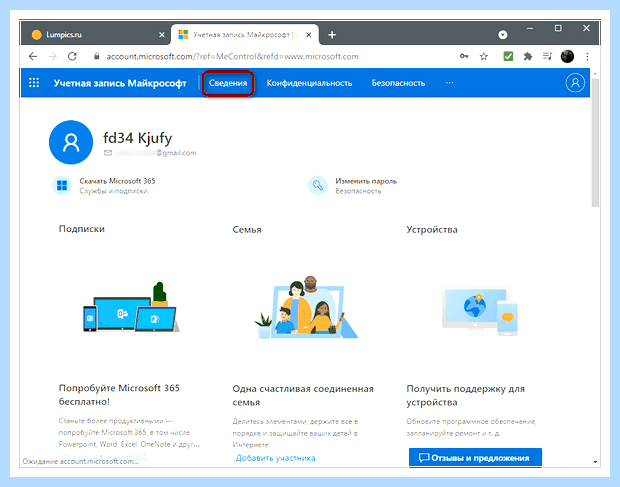Click the round download indicator in the title bar

point(503,35)
